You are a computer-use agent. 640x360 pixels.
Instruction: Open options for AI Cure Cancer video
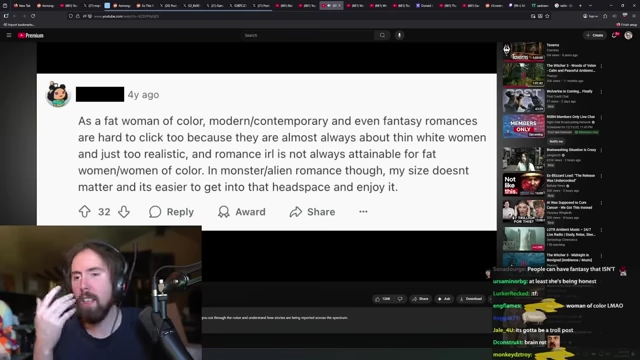(x=601, y=203)
